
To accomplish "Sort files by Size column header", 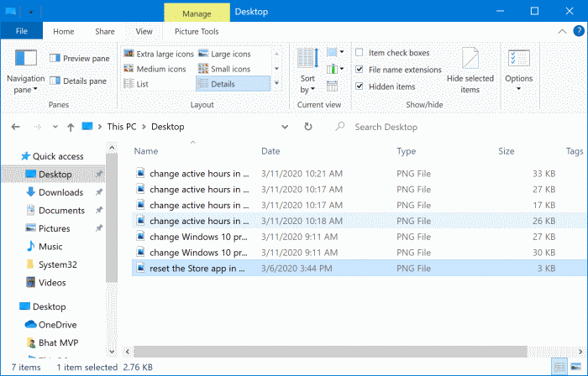I will point(506,151).
